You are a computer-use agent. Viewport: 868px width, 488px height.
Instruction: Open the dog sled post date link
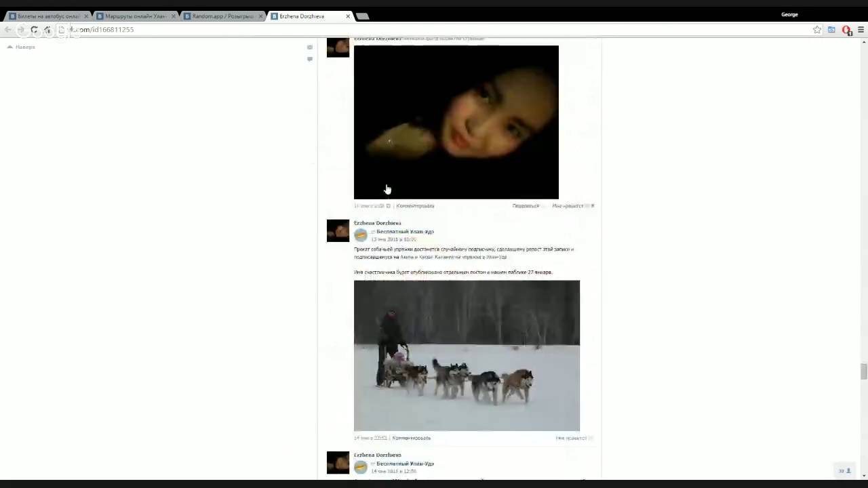click(393, 239)
